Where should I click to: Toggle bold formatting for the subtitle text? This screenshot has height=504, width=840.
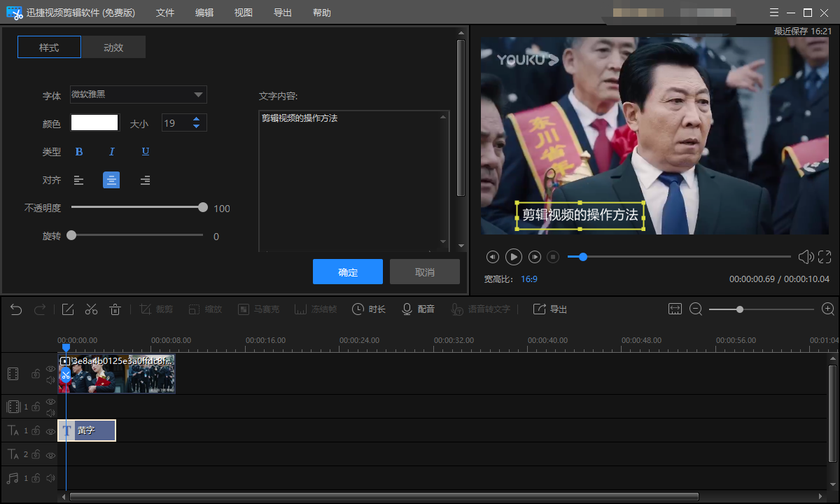tap(78, 151)
